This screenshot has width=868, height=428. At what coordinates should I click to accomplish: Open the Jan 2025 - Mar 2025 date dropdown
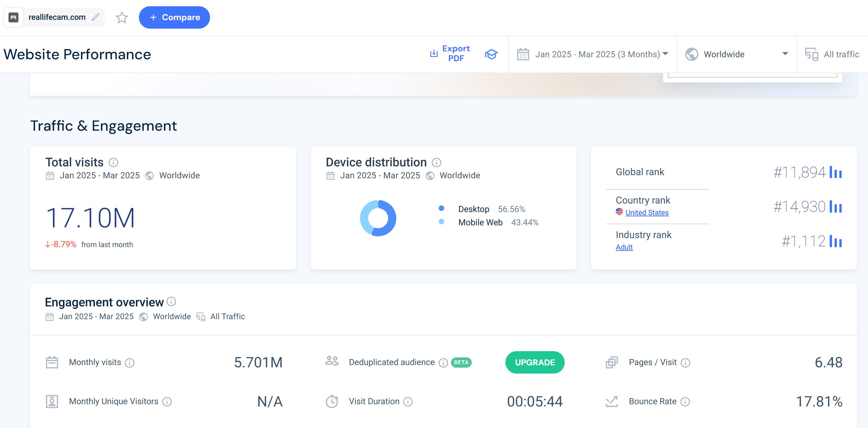[592, 54]
